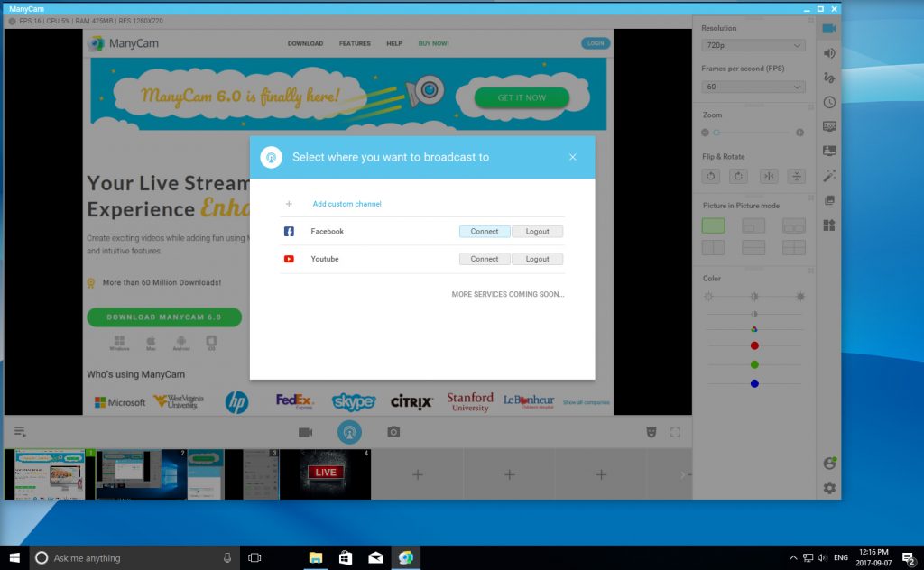Open the Time clock icon in sidebar

(829, 103)
